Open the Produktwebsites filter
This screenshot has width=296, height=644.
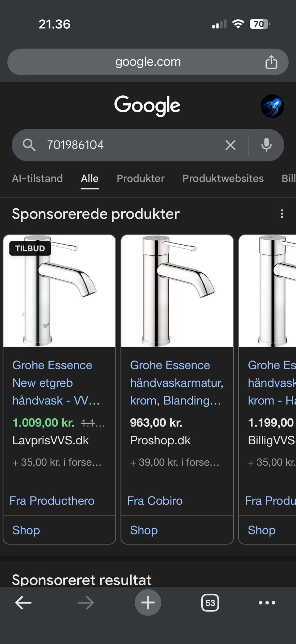click(223, 178)
